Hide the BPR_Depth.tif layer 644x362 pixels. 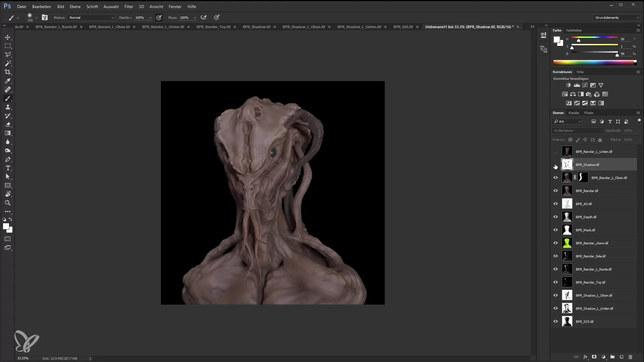coord(555,217)
